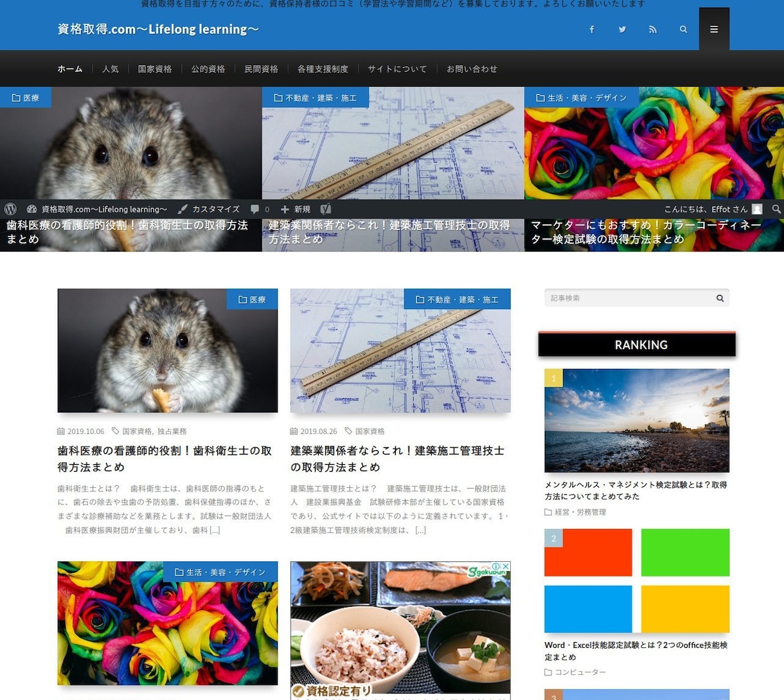Click こんにちは、Effot さん account greeting
784x700 pixels.
(706, 209)
